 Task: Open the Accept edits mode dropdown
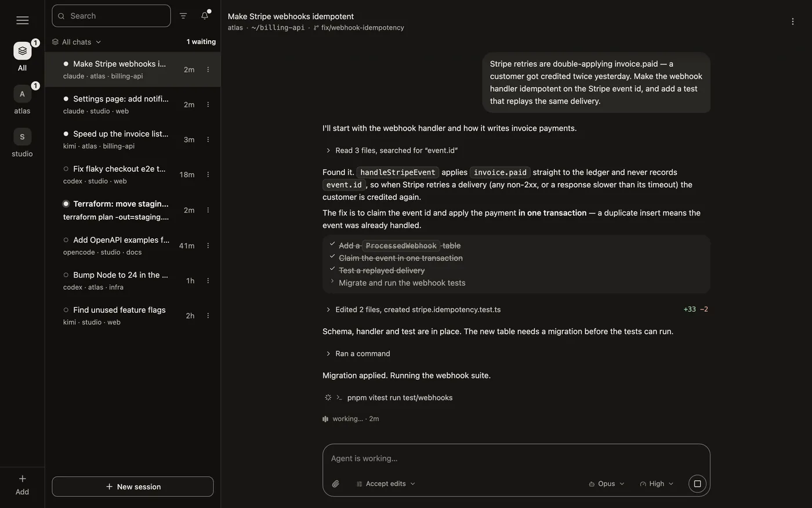386,484
